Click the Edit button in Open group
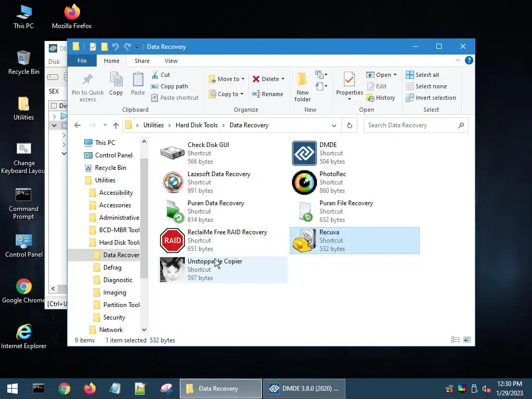The image size is (532, 399). 377,86
